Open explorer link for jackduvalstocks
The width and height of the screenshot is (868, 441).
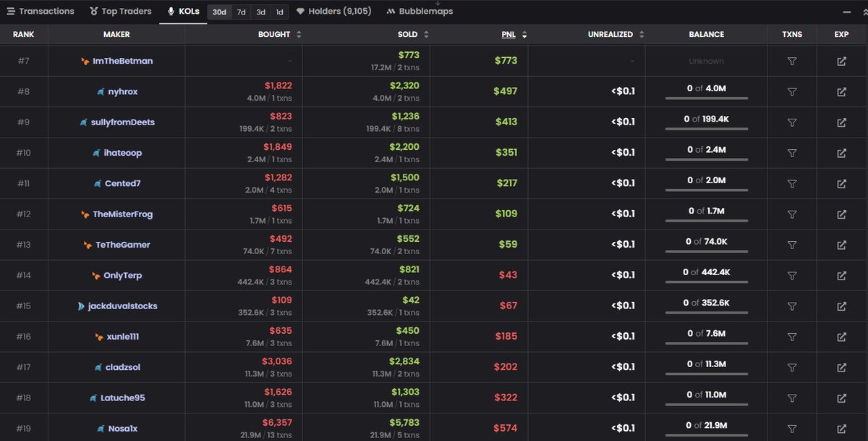tap(841, 306)
